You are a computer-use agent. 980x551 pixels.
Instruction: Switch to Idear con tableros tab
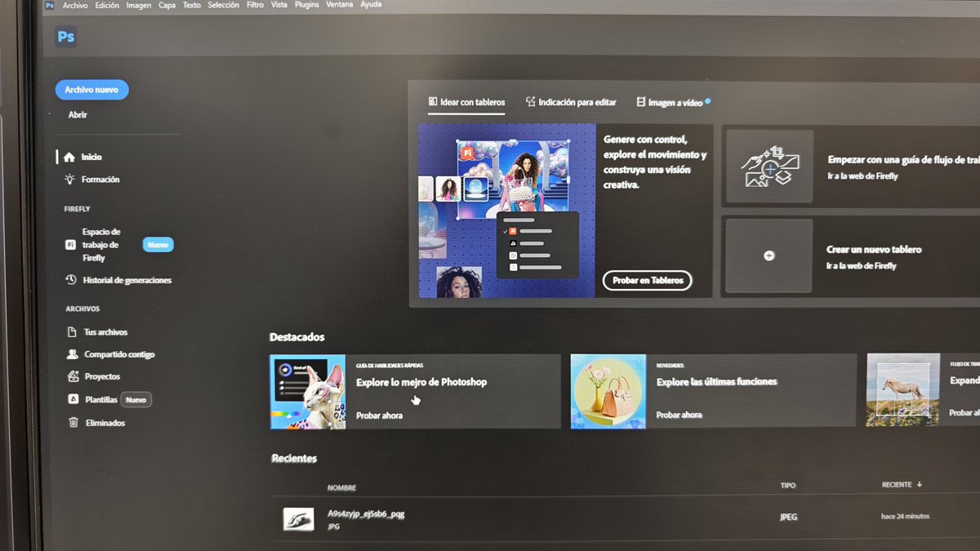(x=466, y=103)
